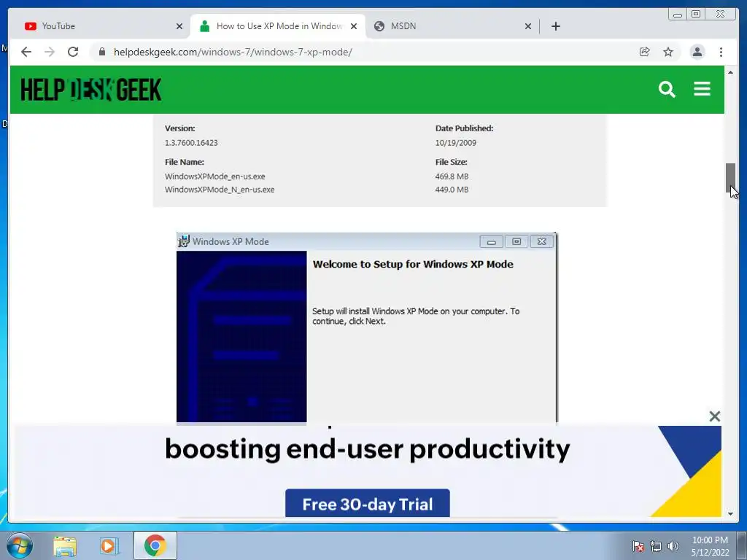Screen dimensions: 747x560
Task: Share this page icon
Action: click(645, 52)
